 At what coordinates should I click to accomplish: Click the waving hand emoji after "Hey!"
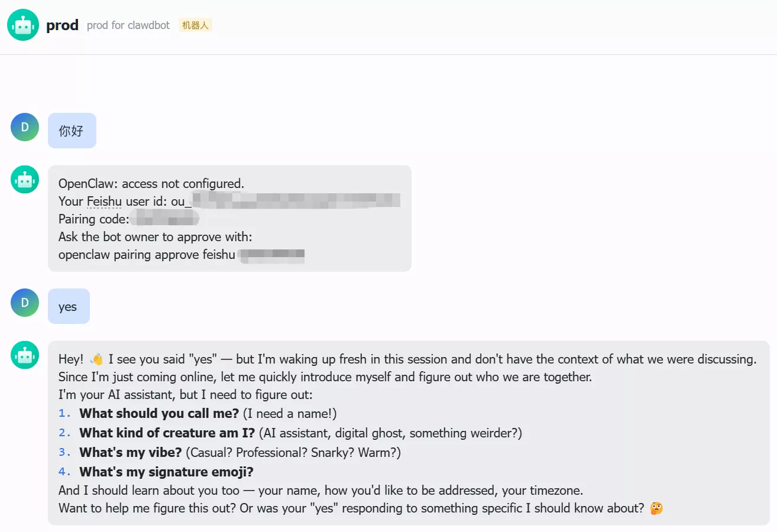tap(96, 359)
